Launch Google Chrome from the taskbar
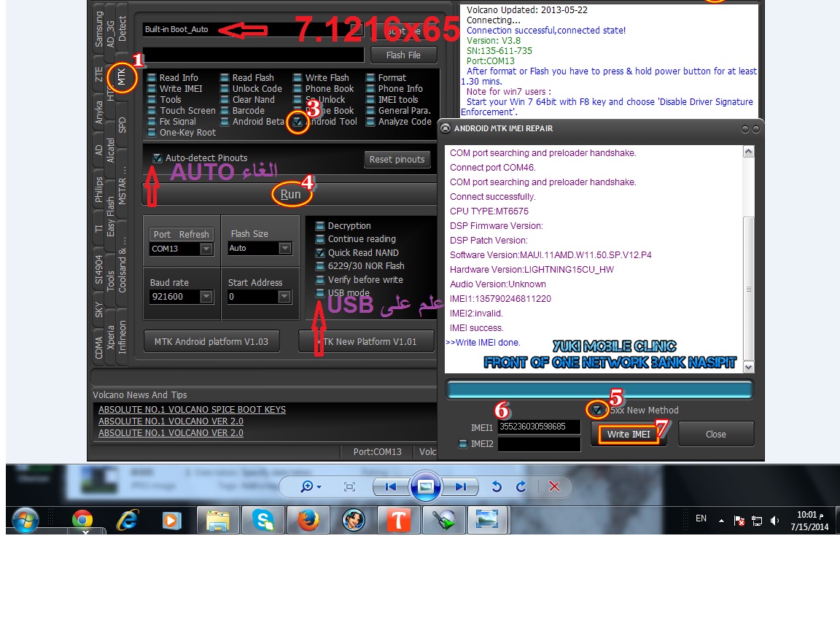The height and width of the screenshot is (630, 840). click(82, 520)
